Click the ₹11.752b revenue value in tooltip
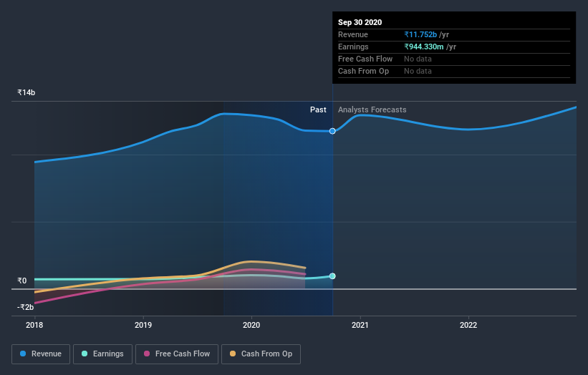Image resolution: width=588 pixels, height=375 pixels. point(420,34)
